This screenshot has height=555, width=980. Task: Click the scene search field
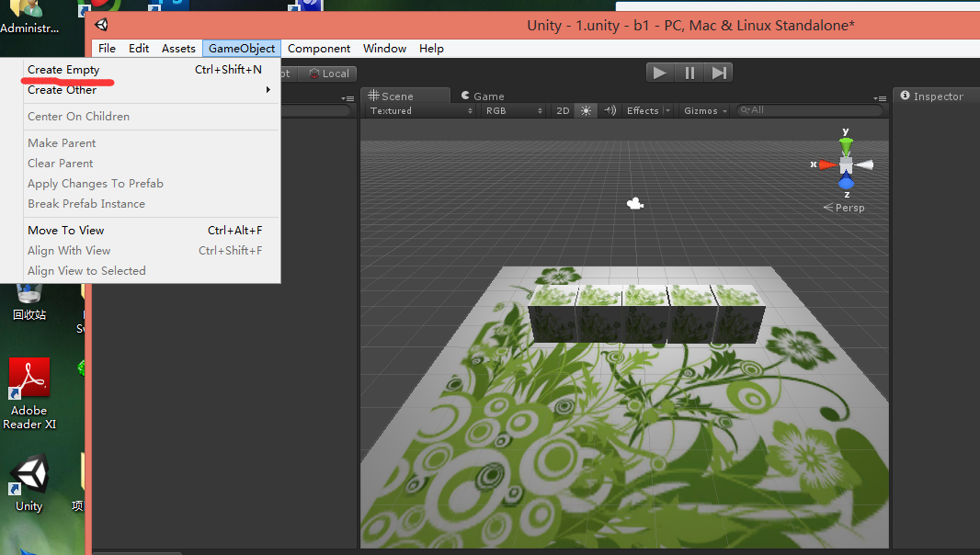tap(810, 110)
